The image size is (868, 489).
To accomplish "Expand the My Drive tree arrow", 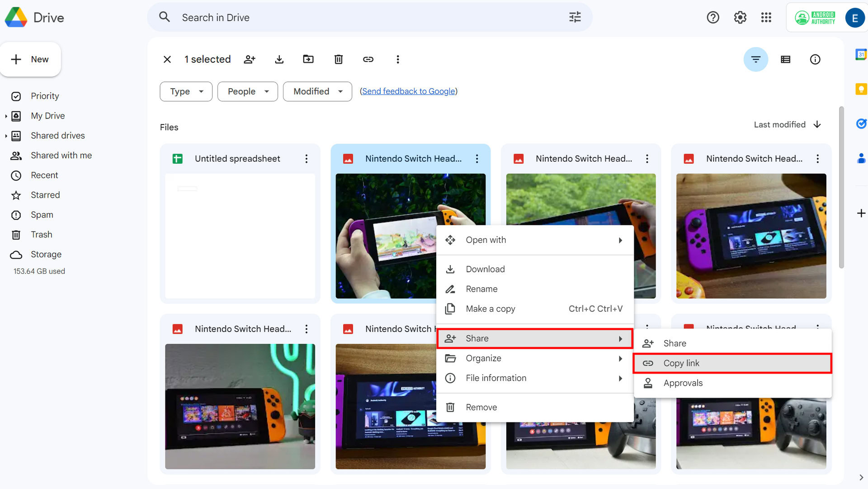I will tap(6, 116).
